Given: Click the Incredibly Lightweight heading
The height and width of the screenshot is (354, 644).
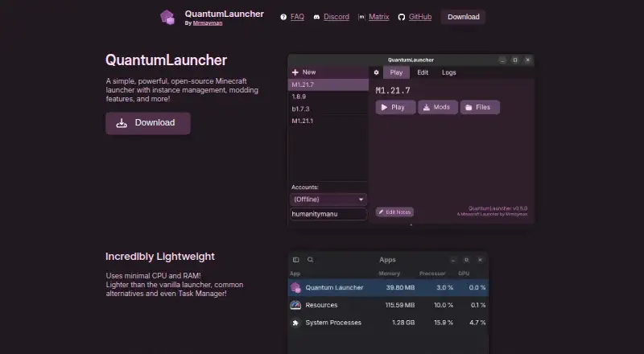Looking at the screenshot, I should [160, 257].
